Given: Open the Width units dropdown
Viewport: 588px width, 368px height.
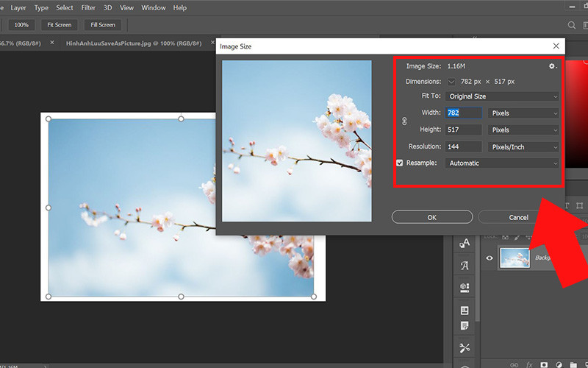Looking at the screenshot, I should coord(523,113).
